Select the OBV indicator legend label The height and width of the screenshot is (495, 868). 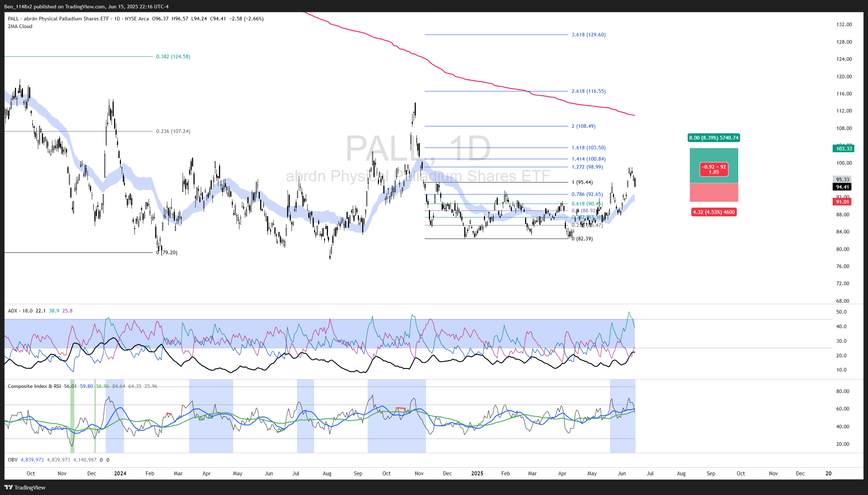(12, 460)
